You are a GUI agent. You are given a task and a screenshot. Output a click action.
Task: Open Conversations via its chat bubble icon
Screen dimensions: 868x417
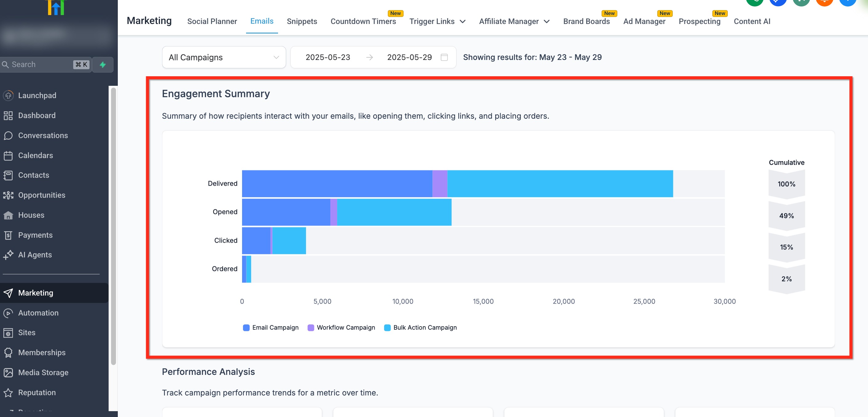8,135
